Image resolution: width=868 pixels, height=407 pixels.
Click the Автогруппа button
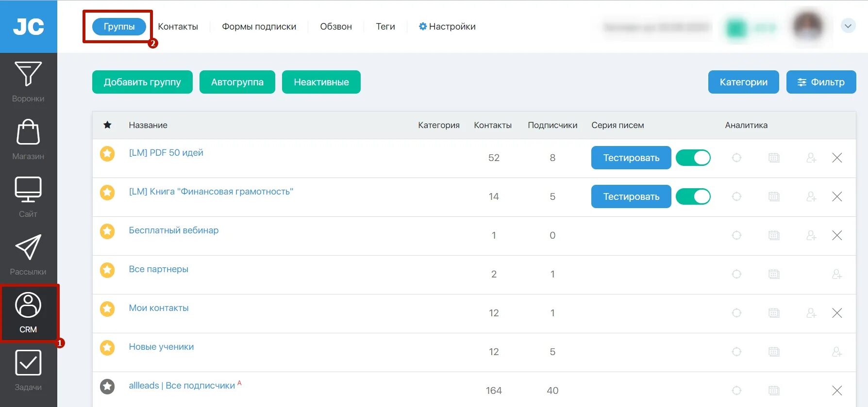(x=237, y=82)
